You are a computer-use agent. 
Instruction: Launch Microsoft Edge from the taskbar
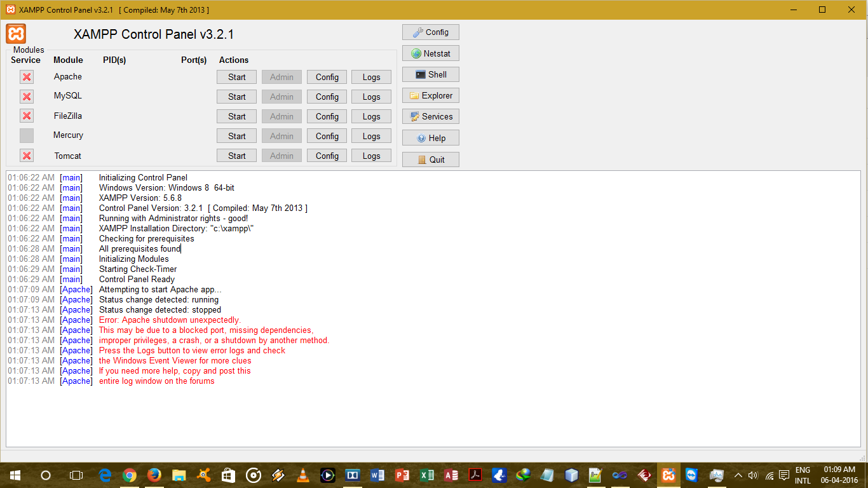click(x=105, y=475)
